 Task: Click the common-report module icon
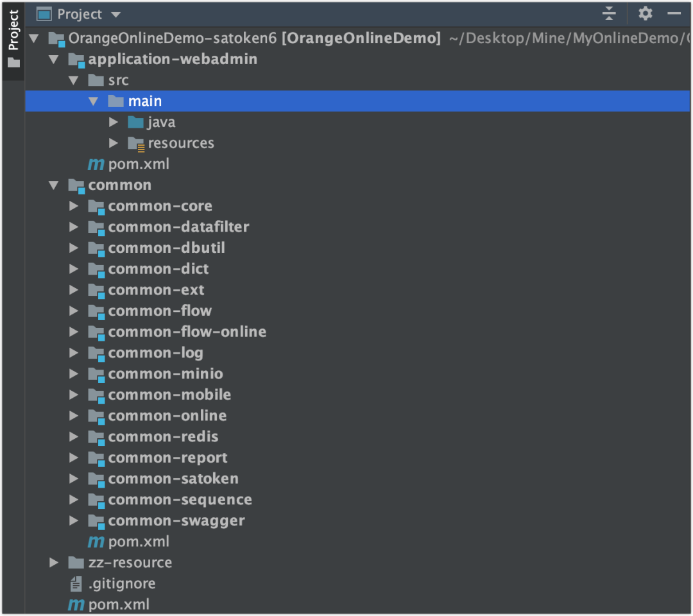(96, 459)
